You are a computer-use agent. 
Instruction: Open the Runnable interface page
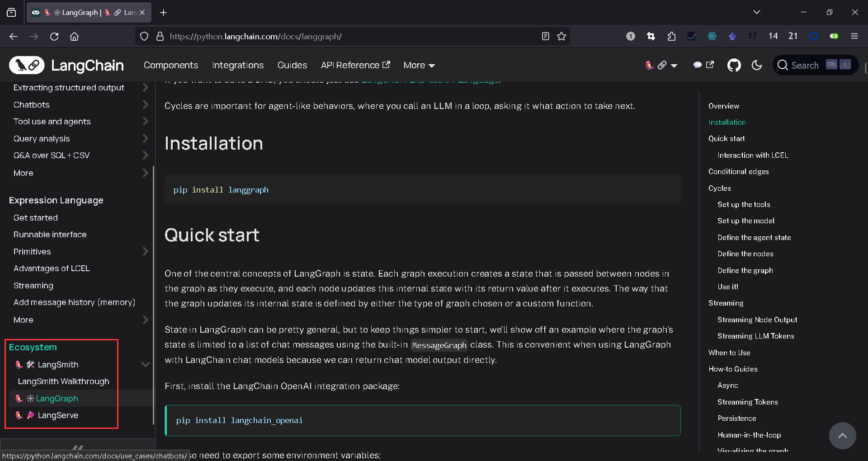point(50,235)
